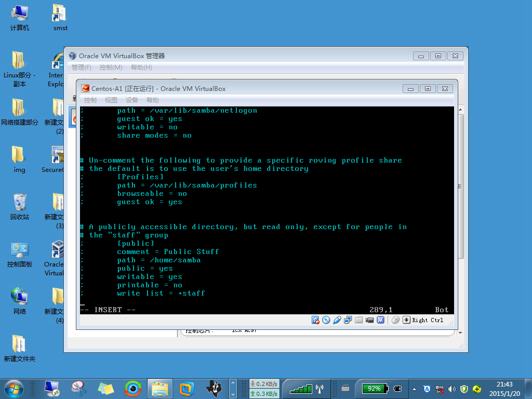The image size is (532, 399).
Task: Click the vim '-- INSERT --' status text
Action: point(108,310)
